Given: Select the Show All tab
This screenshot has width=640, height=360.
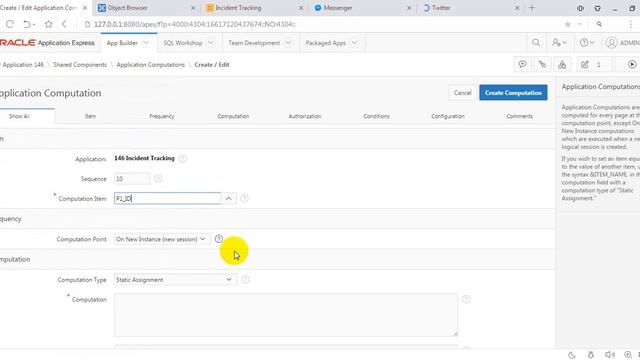Looking at the screenshot, I should 27,116.
